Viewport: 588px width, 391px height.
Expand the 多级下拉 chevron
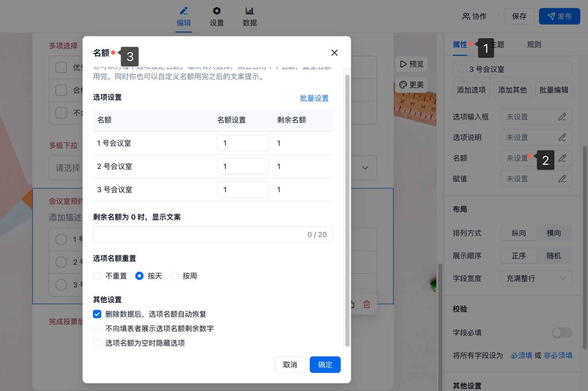tap(365, 168)
